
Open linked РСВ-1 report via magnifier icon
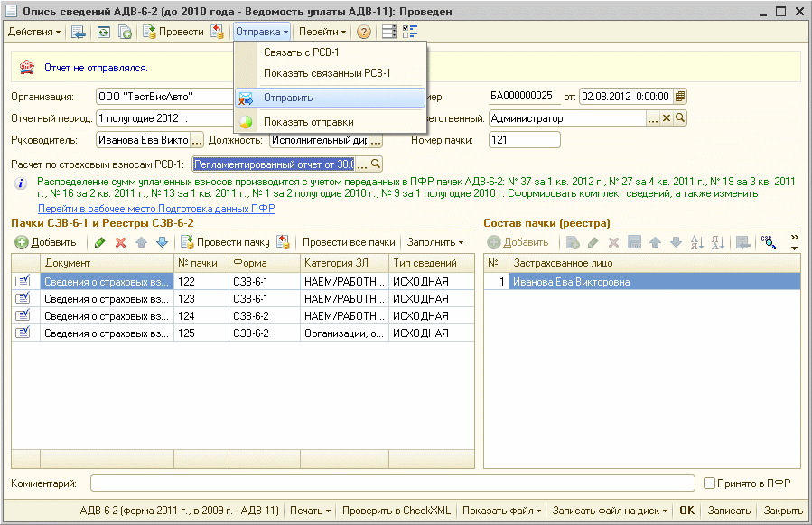(x=376, y=164)
